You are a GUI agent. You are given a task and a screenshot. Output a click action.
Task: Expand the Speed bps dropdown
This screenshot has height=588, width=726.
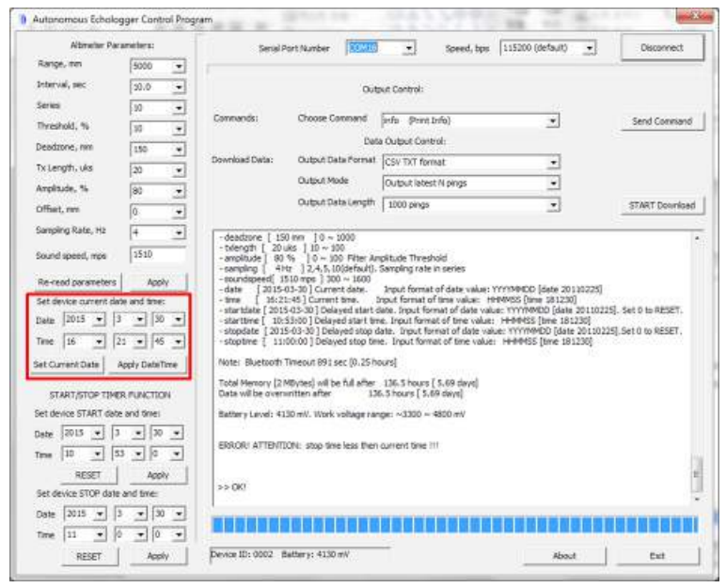[x=590, y=47]
